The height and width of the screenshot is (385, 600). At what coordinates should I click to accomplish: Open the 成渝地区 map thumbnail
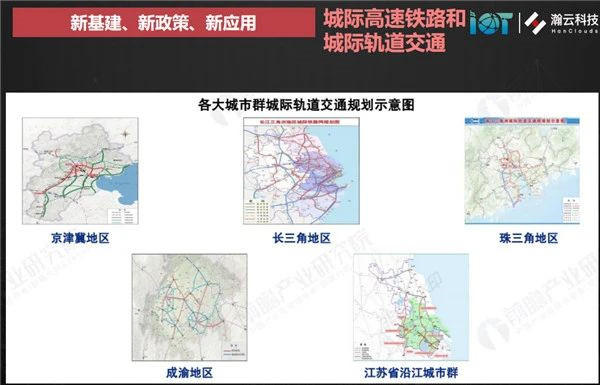coord(189,307)
